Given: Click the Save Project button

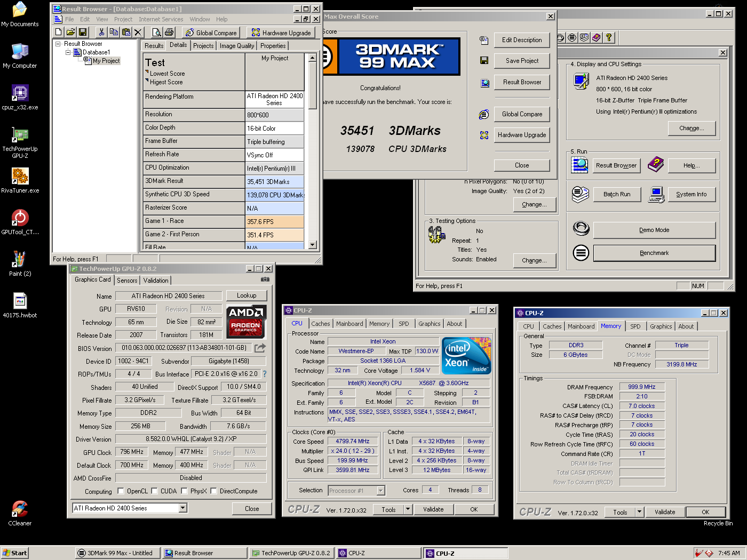Looking at the screenshot, I should (522, 61).
